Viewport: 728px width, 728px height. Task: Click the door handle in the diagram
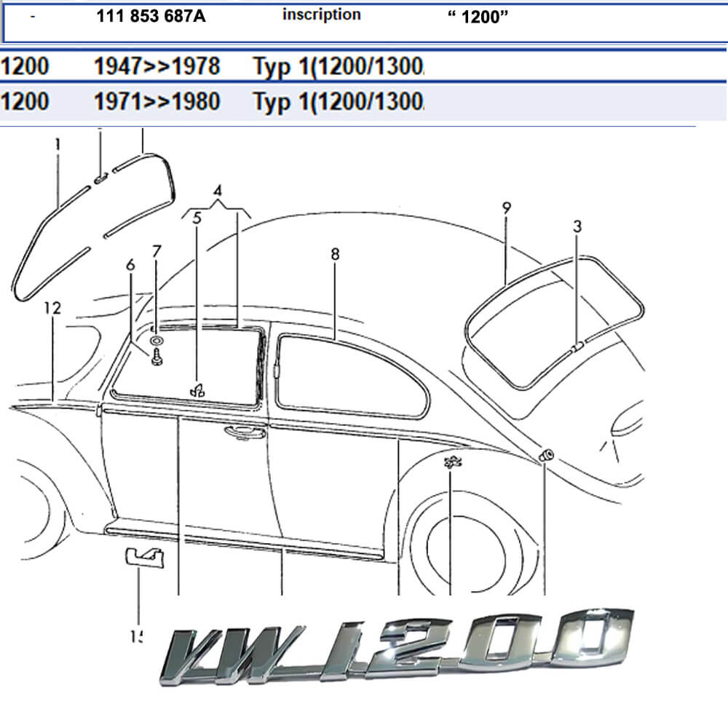tap(245, 432)
